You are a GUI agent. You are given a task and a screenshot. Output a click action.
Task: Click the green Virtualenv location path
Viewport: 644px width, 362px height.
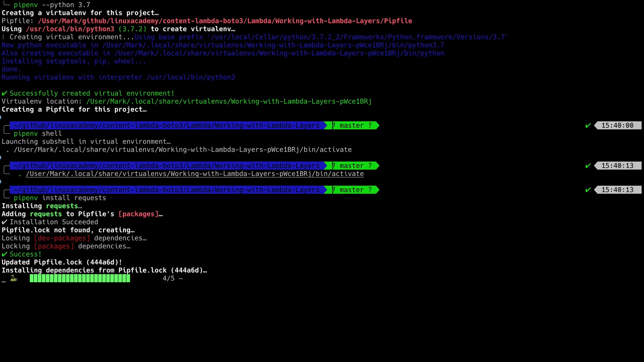tap(229, 101)
